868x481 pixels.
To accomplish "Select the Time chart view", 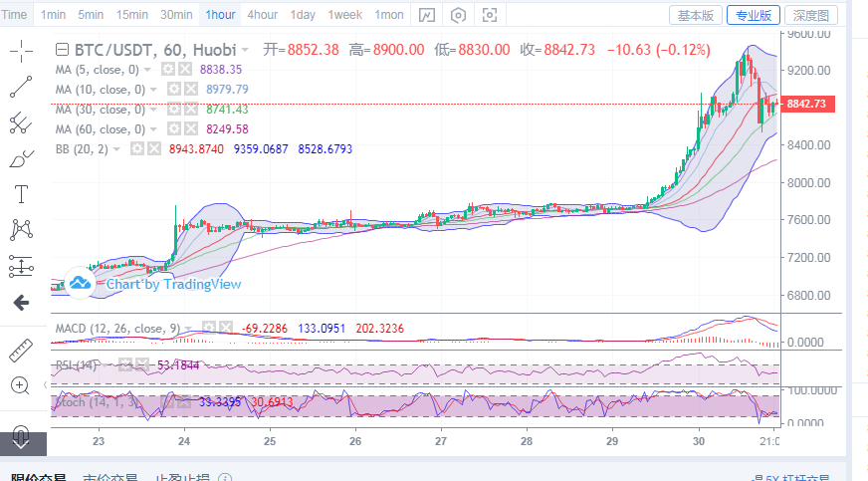I will point(14,15).
